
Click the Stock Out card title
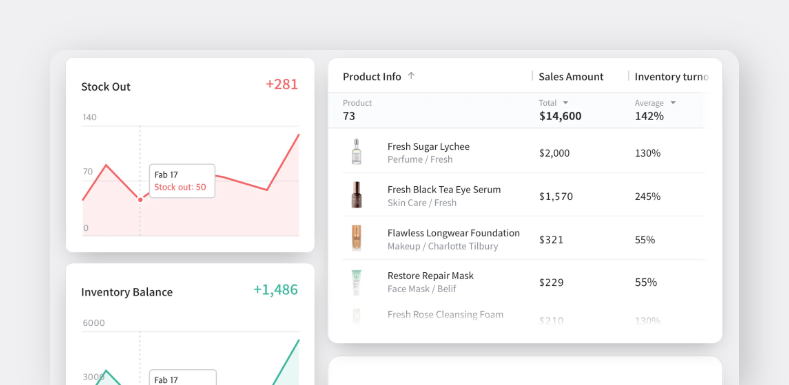[x=106, y=87]
